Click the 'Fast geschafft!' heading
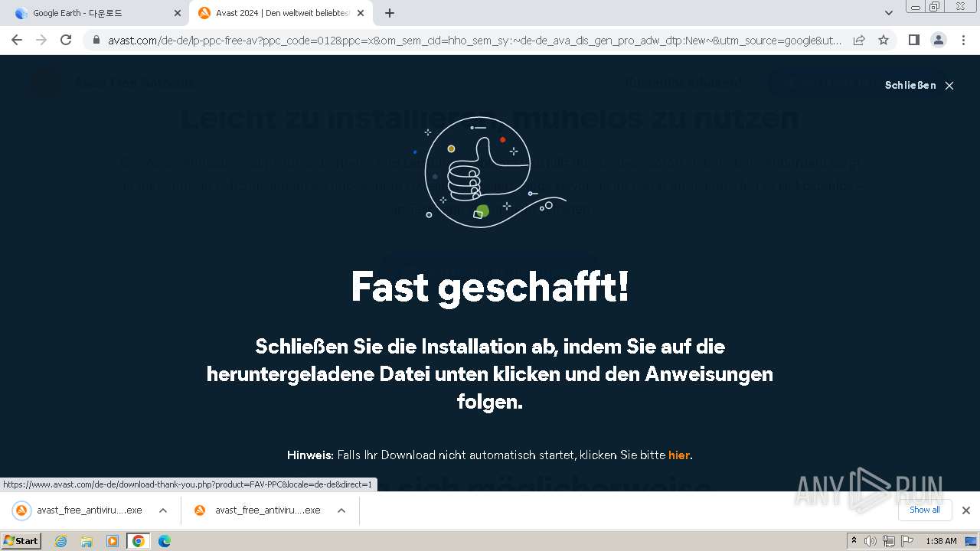Image resolution: width=980 pixels, height=551 pixels. coord(490,286)
